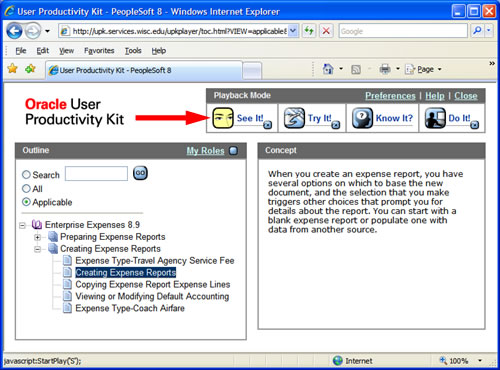The image size is (500, 370).
Task: Click document icon beside Expense Type-Coach Airfare
Action: tap(68, 308)
